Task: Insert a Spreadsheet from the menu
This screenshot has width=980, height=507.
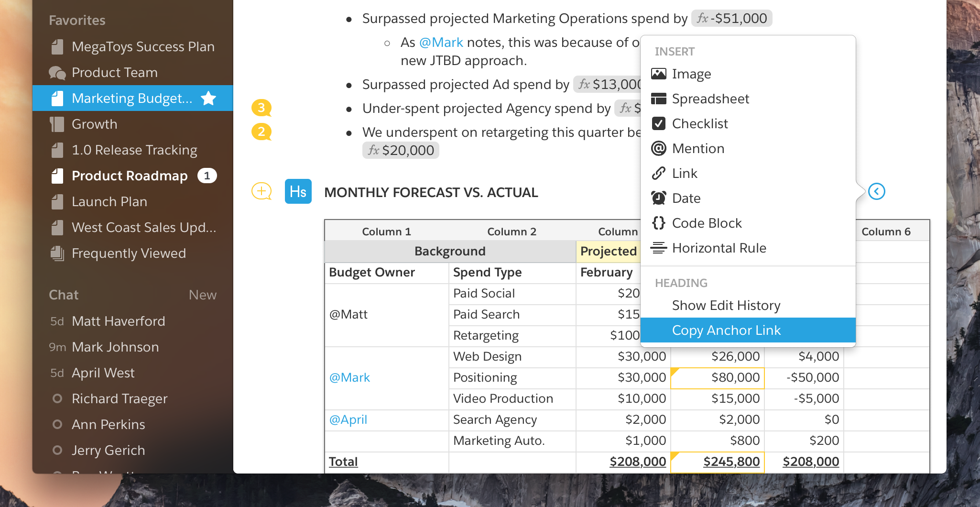Action: [710, 99]
